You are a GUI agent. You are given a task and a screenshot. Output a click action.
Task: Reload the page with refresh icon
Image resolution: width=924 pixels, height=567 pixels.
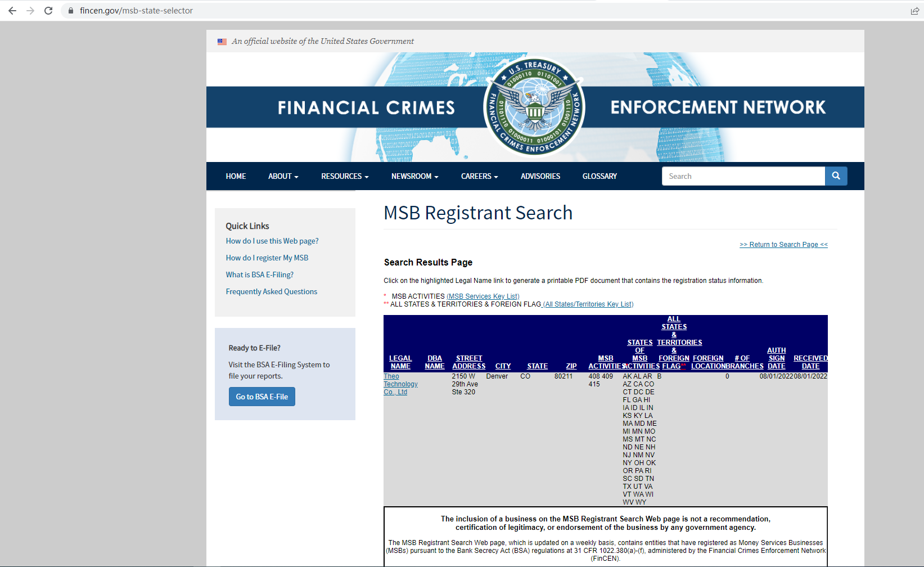pyautogui.click(x=48, y=11)
